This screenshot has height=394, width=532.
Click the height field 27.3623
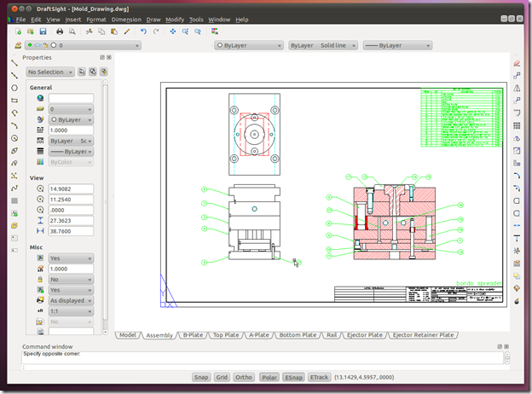(71, 221)
